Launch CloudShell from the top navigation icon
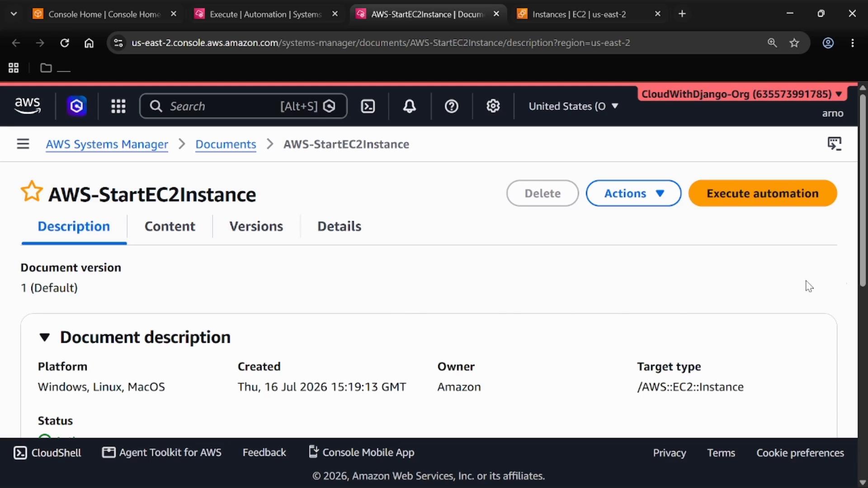Screen dimensions: 868x488 (x=368, y=106)
